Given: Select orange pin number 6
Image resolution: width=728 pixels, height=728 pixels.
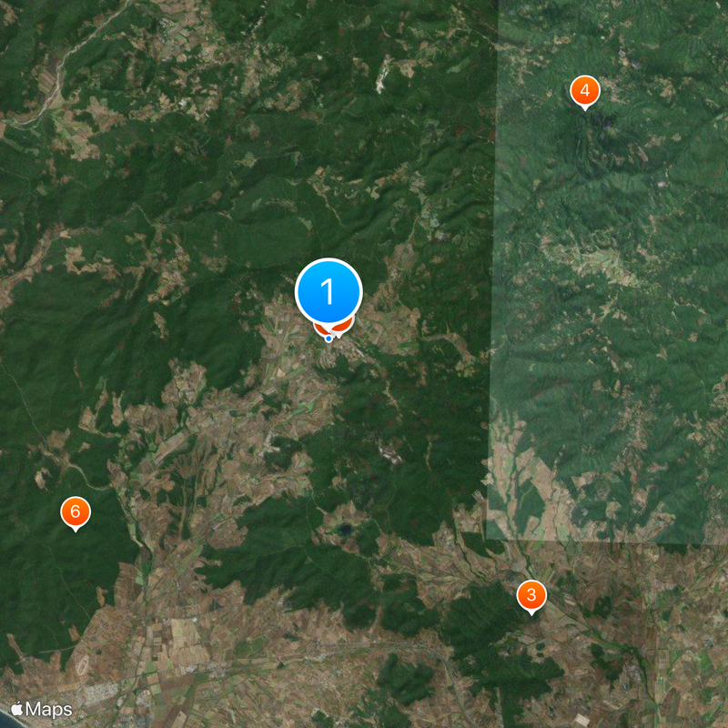Looking at the screenshot, I should 76,512.
